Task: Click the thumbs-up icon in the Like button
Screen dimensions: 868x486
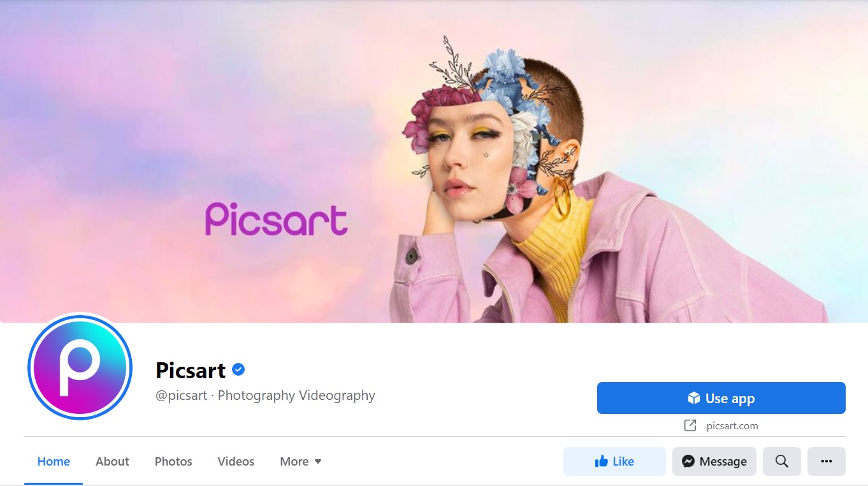Action: (x=601, y=461)
